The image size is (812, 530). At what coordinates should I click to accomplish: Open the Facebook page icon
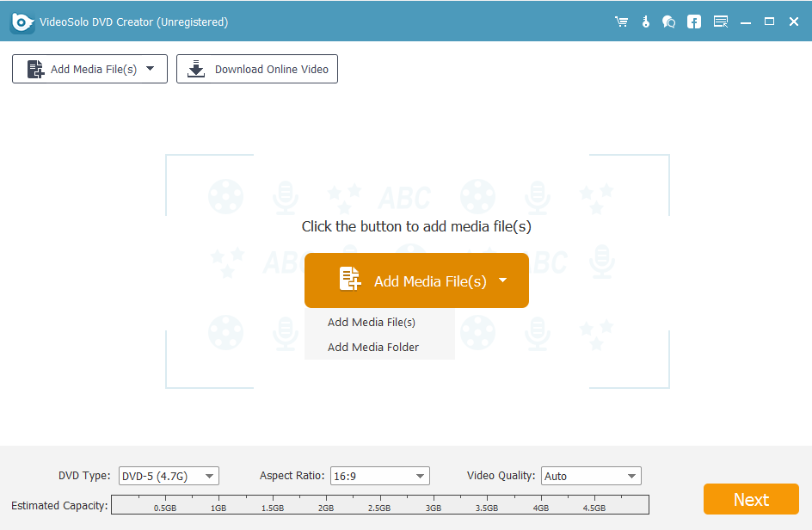pos(694,22)
